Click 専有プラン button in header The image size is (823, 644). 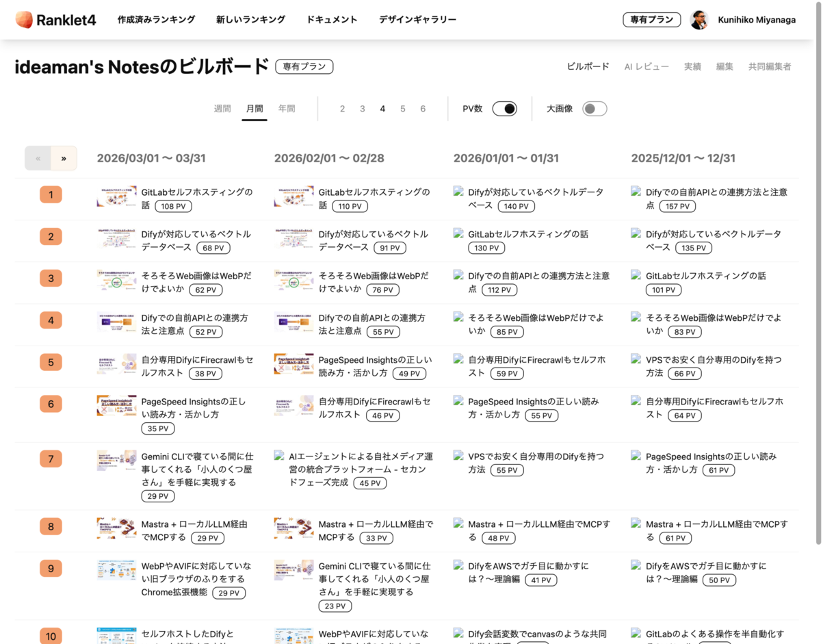pyautogui.click(x=651, y=20)
